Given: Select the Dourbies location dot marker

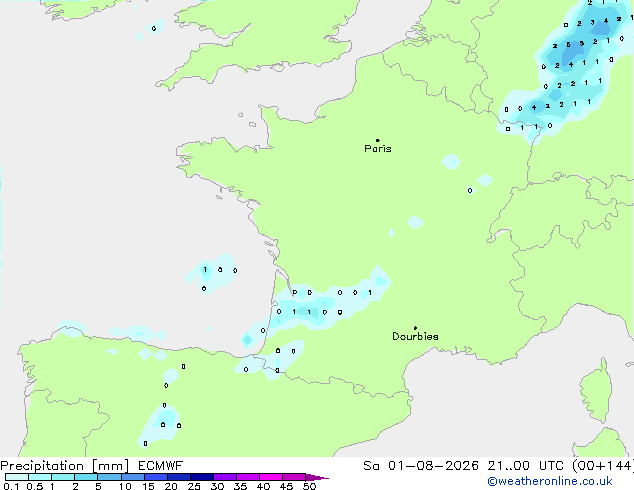Looking at the screenshot, I should pyautogui.click(x=415, y=328).
